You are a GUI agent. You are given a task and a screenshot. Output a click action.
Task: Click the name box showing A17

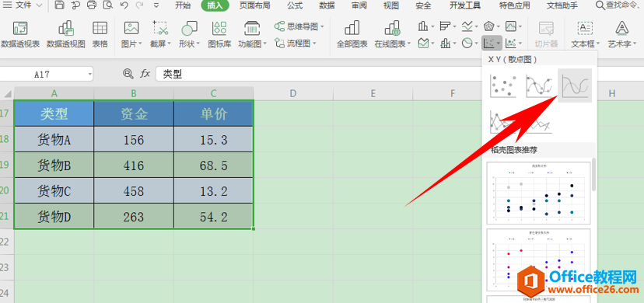point(42,75)
